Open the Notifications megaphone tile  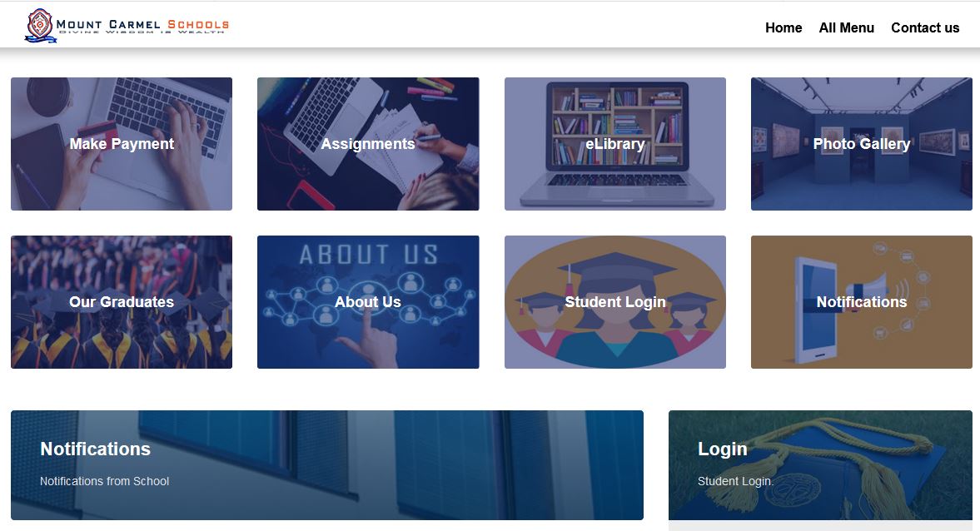coord(861,302)
